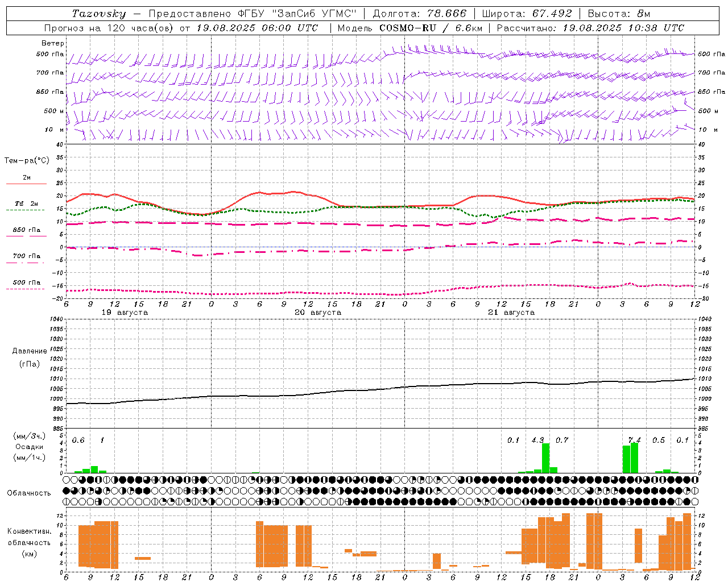The image size is (728, 582).
Task: Click the "Облачность" cloud cover row label
Action: pyautogui.click(x=29, y=493)
